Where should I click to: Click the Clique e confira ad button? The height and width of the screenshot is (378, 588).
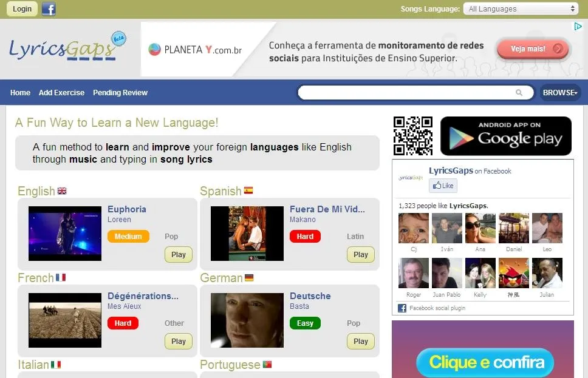click(485, 362)
